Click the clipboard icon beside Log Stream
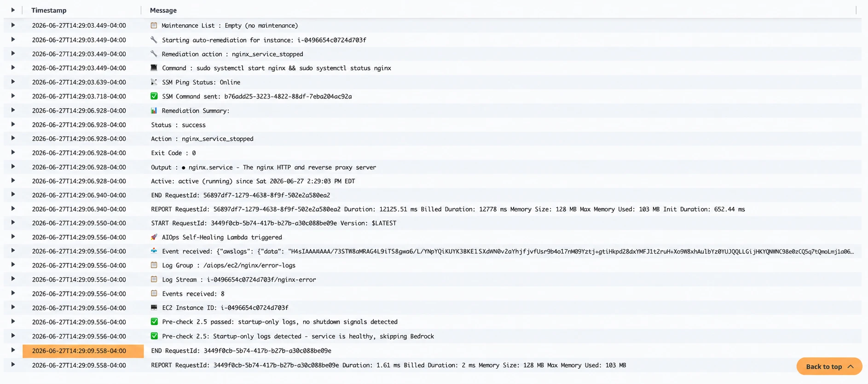868x384 pixels. [154, 279]
